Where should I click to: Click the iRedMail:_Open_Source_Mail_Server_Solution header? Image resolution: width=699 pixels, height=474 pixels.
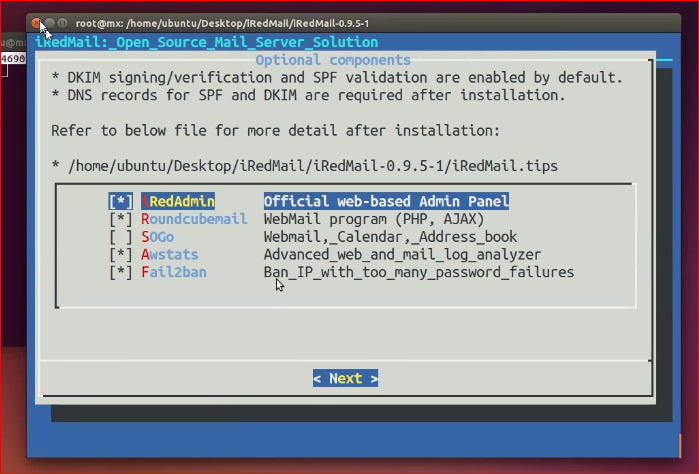(x=207, y=42)
